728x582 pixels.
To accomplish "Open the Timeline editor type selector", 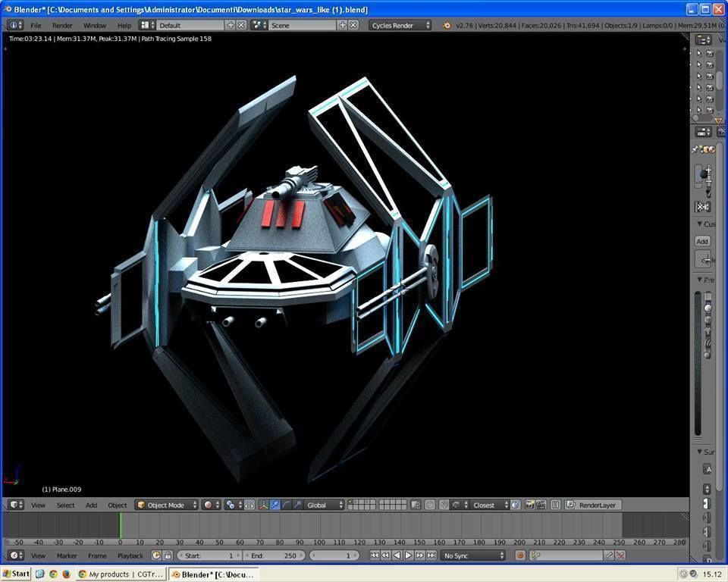I will pos(17,555).
